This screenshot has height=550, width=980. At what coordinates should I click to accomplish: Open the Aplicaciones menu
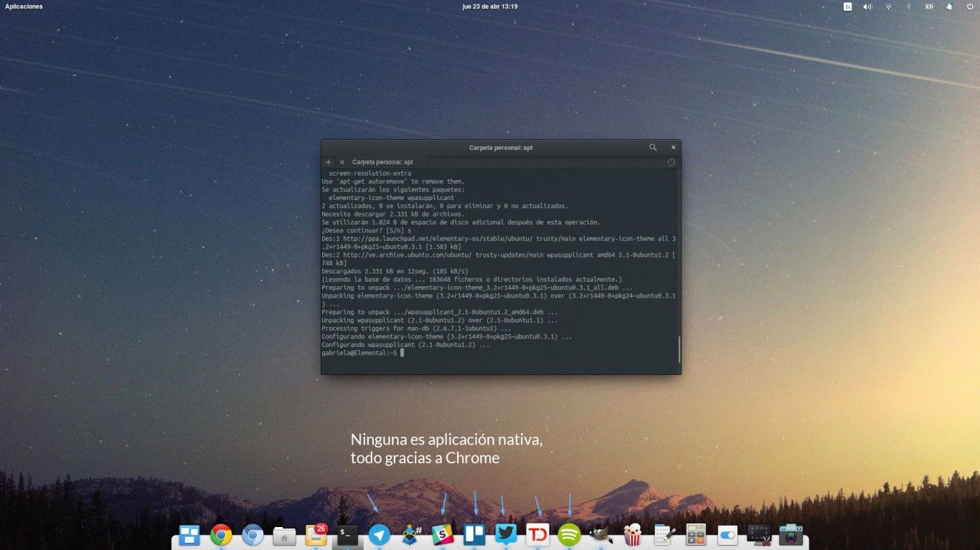point(24,6)
